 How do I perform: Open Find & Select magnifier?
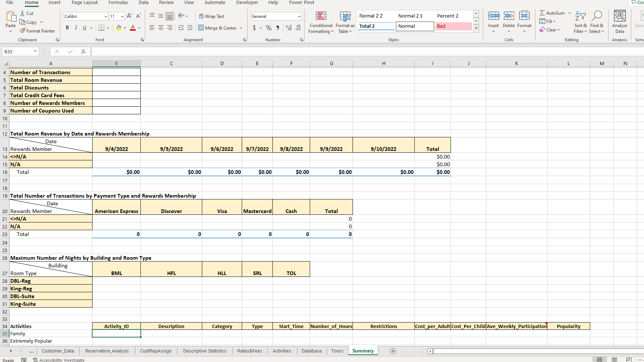[596, 22]
